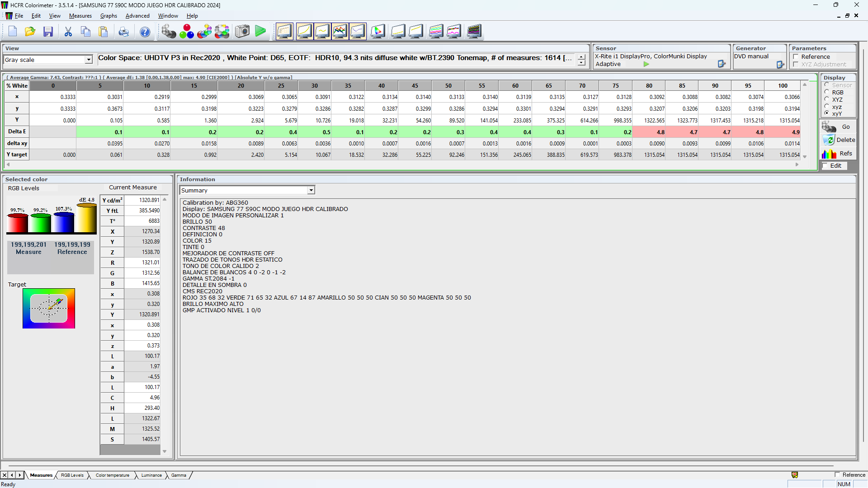Select lowercase xyz display radio button
This screenshot has height=488, width=868.
pyautogui.click(x=827, y=107)
